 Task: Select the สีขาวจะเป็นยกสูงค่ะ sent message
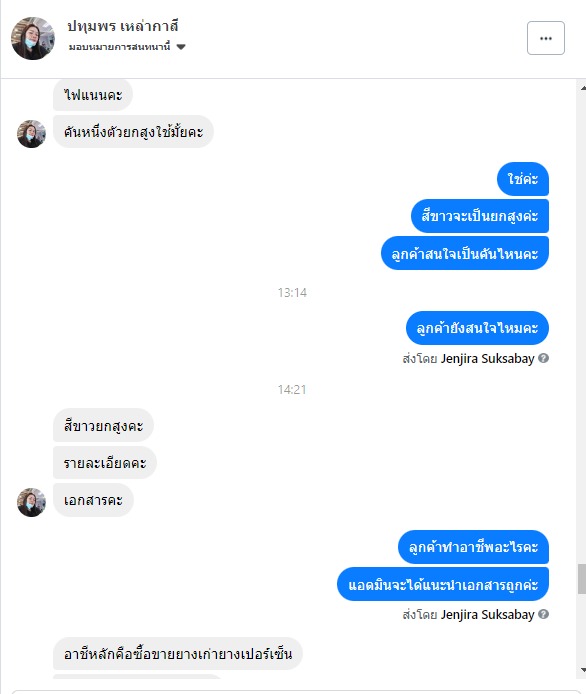tap(480, 216)
